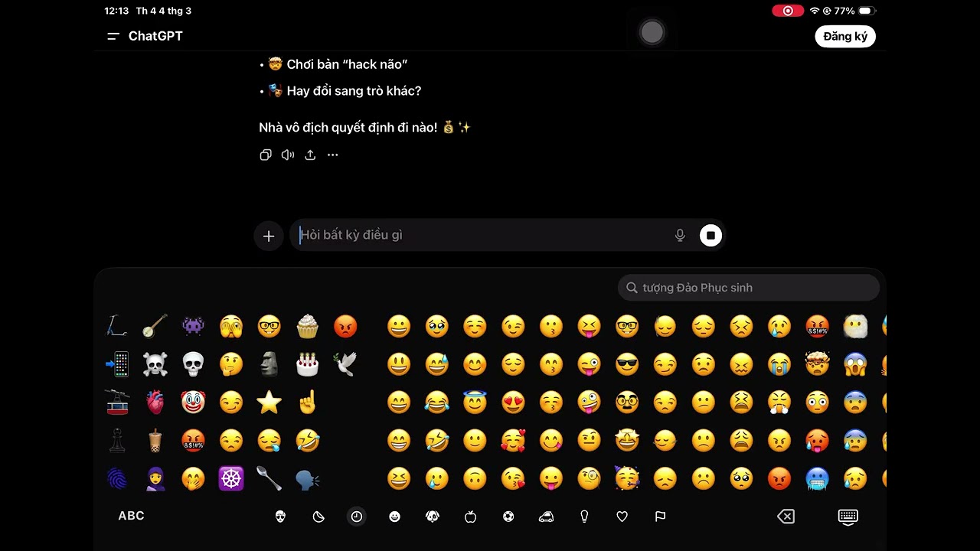The image size is (980, 551).
Task: Delete a character with the backspace key
Action: 786,517
